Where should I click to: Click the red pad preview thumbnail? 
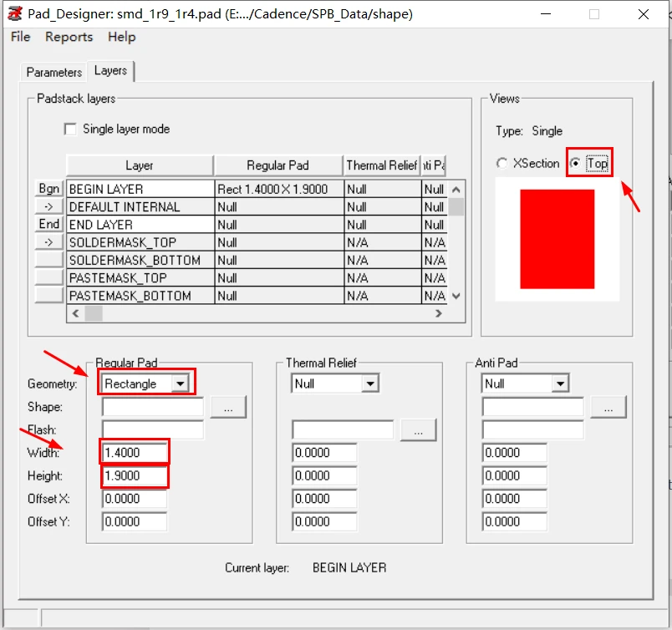click(557, 239)
